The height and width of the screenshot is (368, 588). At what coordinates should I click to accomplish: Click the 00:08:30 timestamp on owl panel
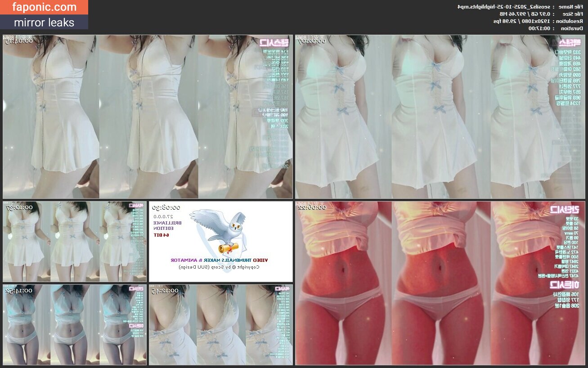(x=166, y=208)
